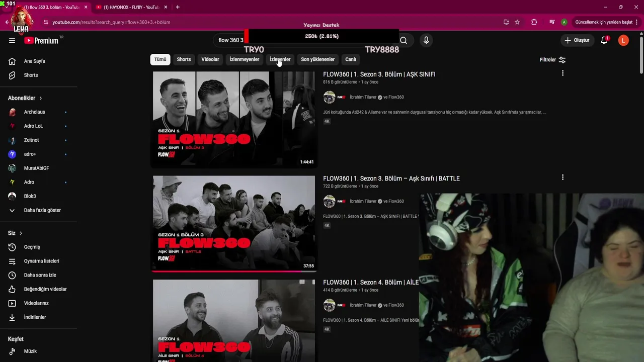644x362 pixels.
Task: Expand the Siz section chevron
Action: tap(21, 233)
